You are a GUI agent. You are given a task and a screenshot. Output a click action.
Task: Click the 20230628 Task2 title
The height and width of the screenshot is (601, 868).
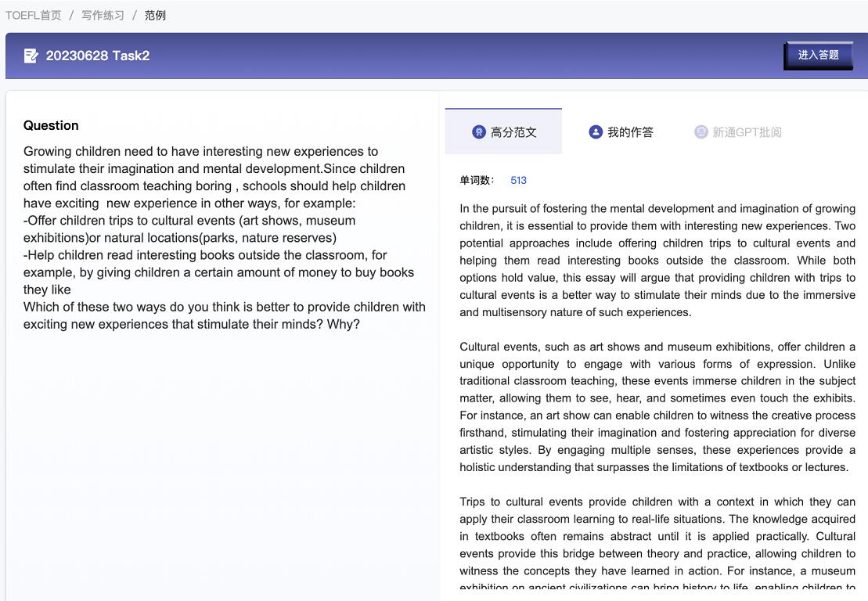click(x=97, y=56)
